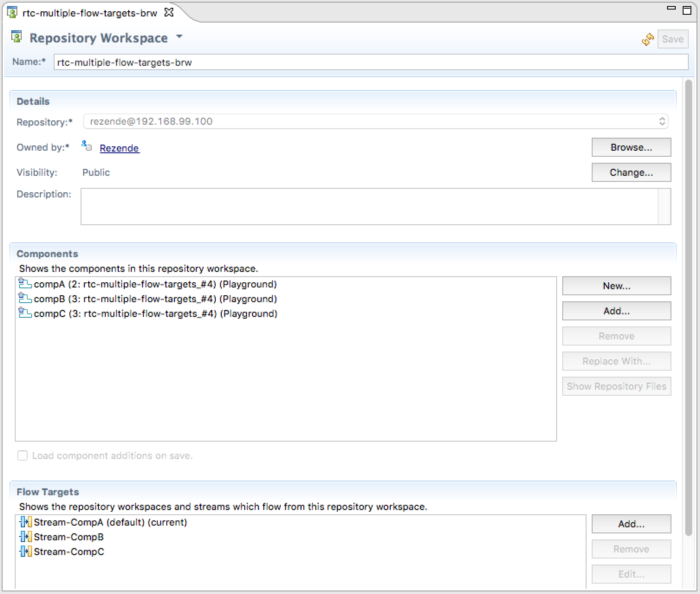Click the Stream-CompC stream icon
The image size is (700, 594).
(x=26, y=552)
